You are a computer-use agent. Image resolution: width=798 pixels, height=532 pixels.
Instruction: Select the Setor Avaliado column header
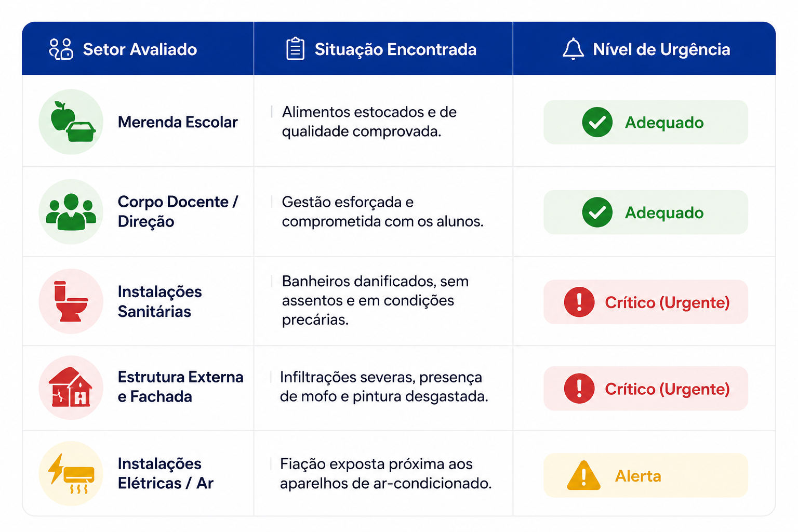[x=138, y=49]
